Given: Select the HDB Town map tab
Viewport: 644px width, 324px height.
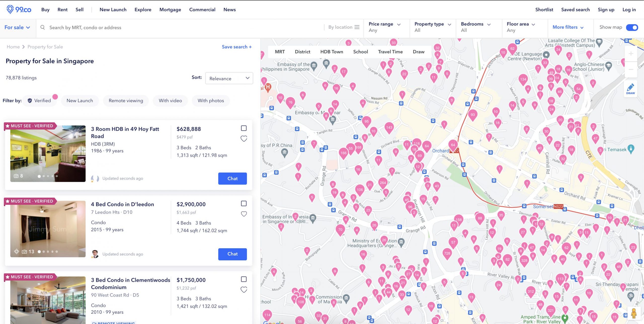Looking at the screenshot, I should [332, 52].
